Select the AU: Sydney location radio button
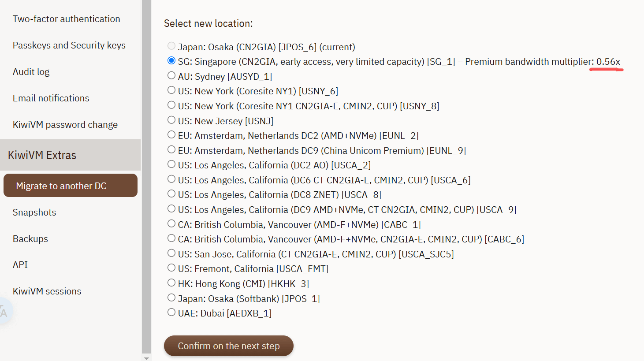This screenshot has height=361, width=644. (171, 76)
